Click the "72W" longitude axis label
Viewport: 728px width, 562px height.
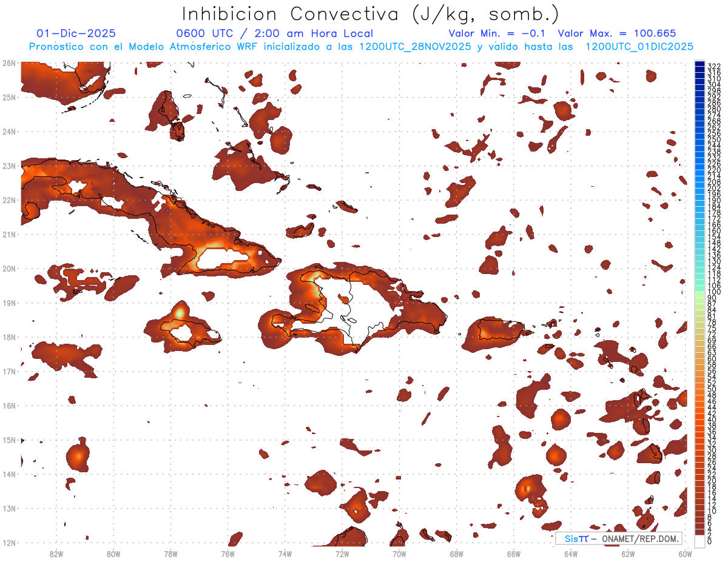[x=342, y=554]
